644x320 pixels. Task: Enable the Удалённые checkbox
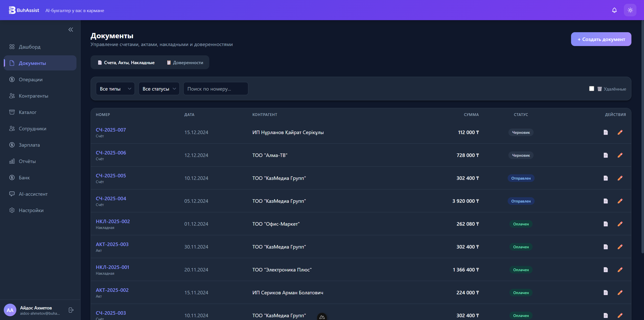click(591, 89)
